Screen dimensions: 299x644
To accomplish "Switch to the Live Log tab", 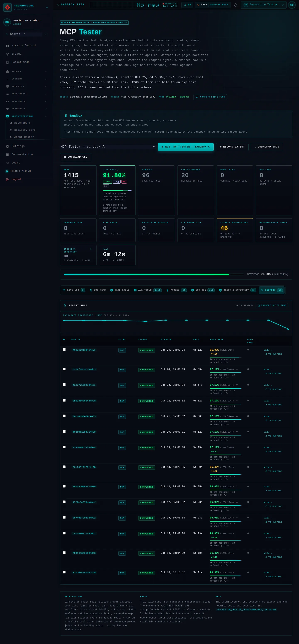I will point(74,290).
